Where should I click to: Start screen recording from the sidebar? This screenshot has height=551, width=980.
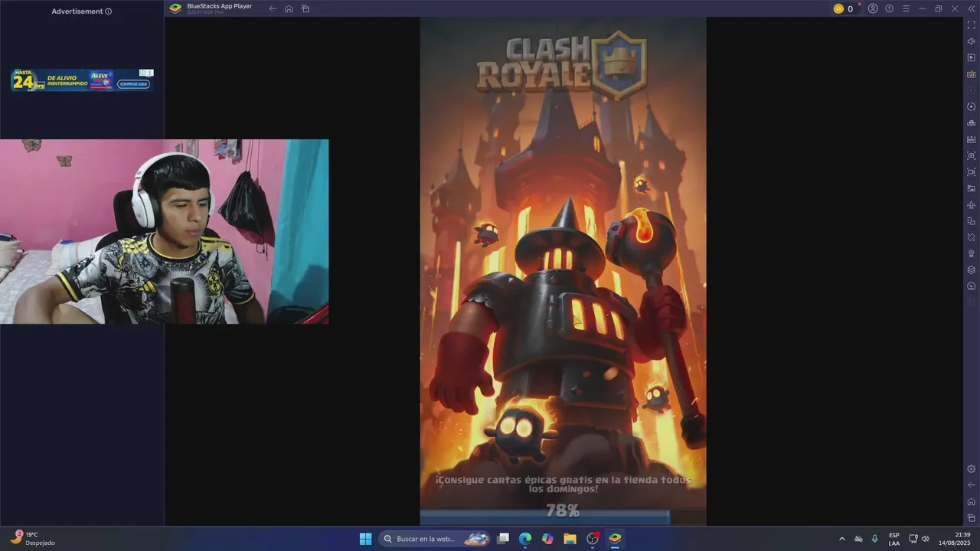[x=971, y=172]
